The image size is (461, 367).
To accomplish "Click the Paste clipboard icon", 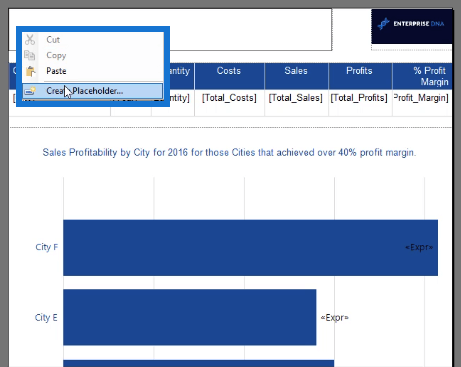I will (31, 71).
